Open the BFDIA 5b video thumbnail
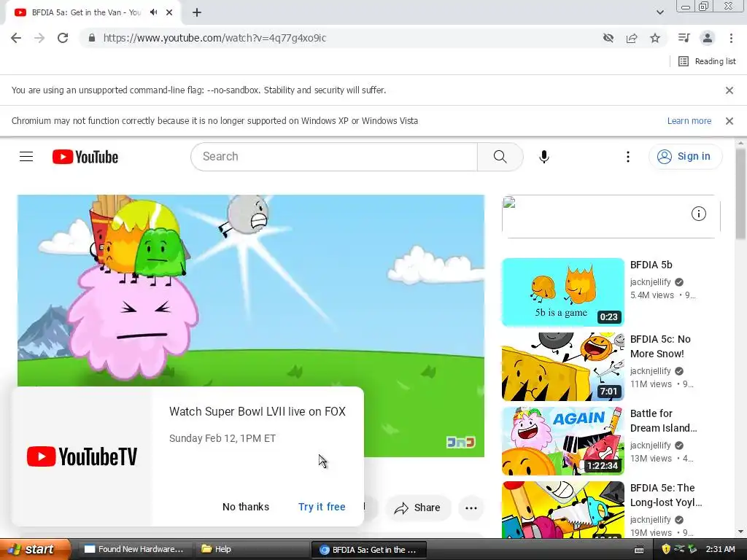 [563, 292]
